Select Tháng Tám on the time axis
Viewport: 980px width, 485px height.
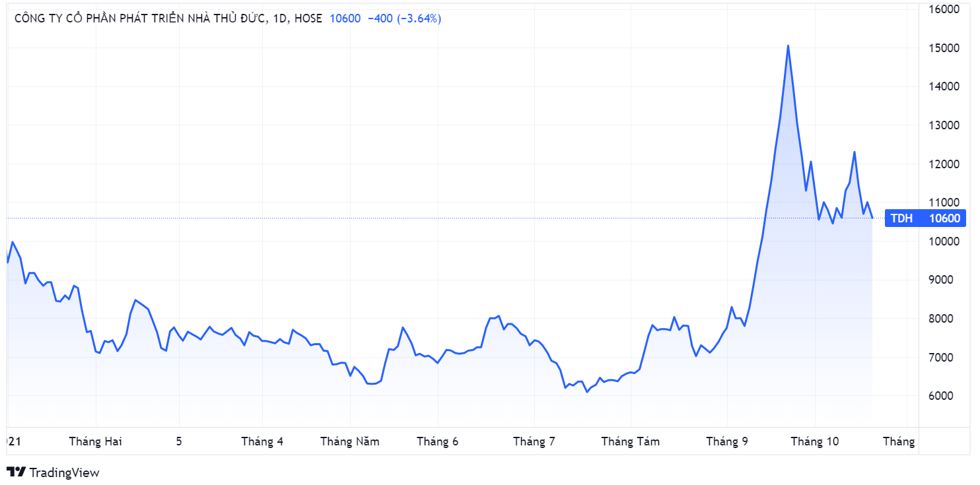(630, 441)
